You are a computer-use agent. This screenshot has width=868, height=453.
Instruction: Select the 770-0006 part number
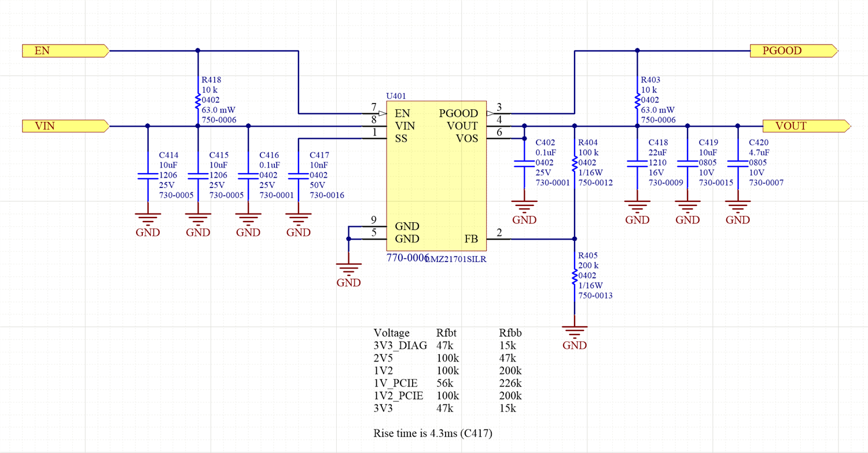(x=407, y=258)
